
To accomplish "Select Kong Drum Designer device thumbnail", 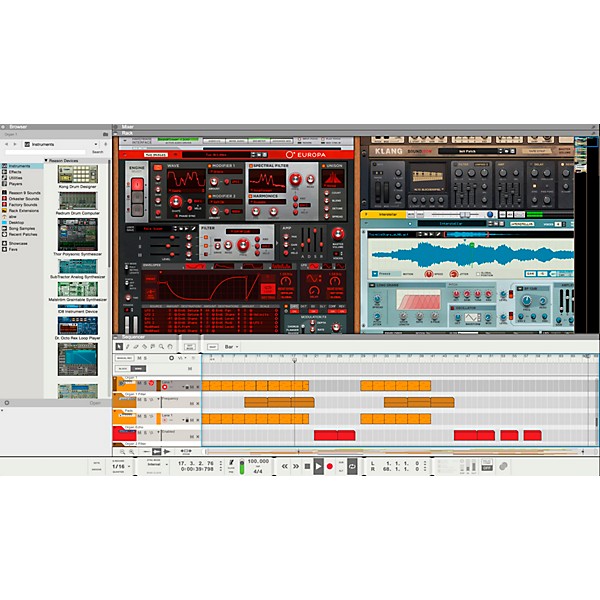I will 78,174.
